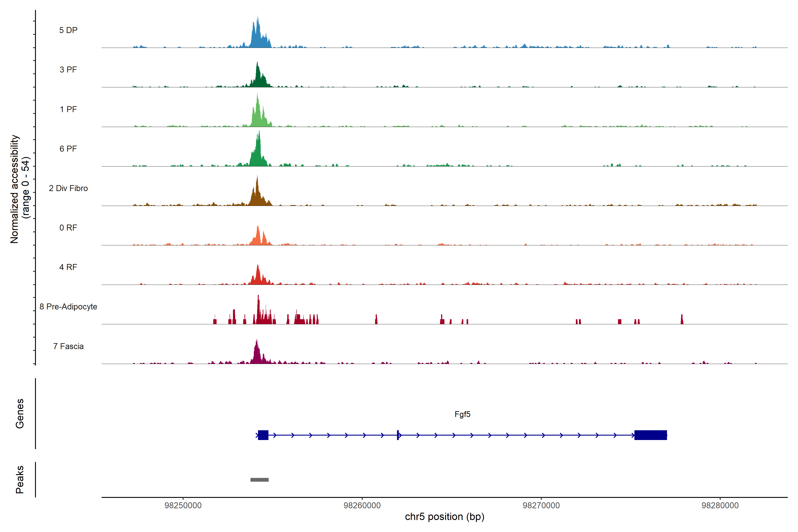The height and width of the screenshot is (532, 798).
Task: Click the 98250000 axis tick label
Action: point(183,506)
